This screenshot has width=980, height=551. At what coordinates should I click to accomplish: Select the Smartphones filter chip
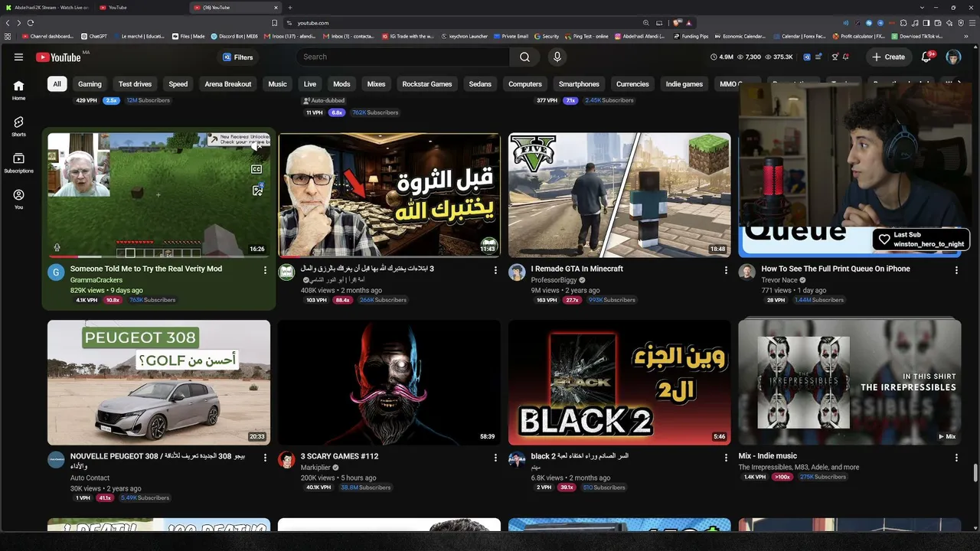point(579,84)
